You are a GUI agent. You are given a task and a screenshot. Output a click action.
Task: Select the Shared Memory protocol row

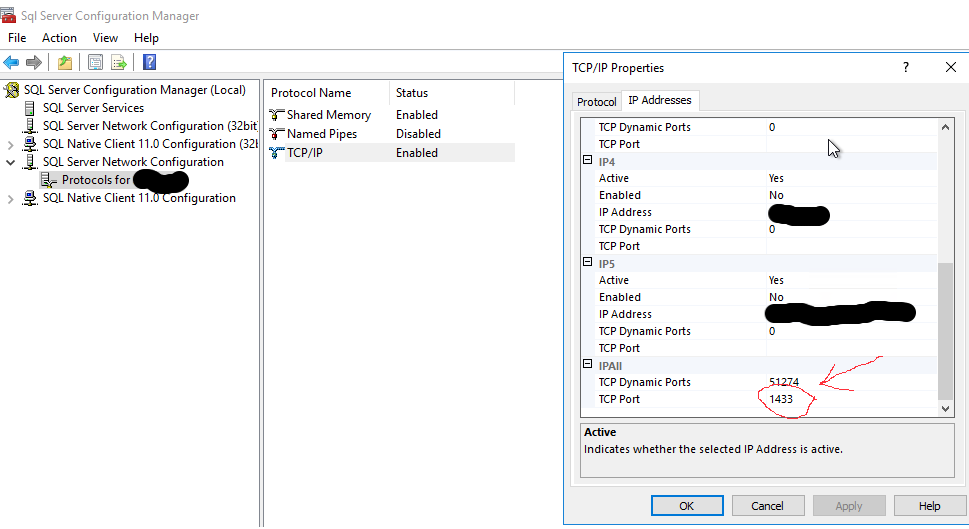392,115
